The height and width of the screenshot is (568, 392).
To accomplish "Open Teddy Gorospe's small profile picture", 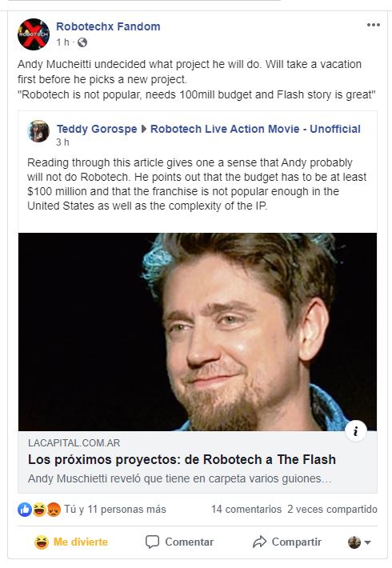I will [38, 131].
